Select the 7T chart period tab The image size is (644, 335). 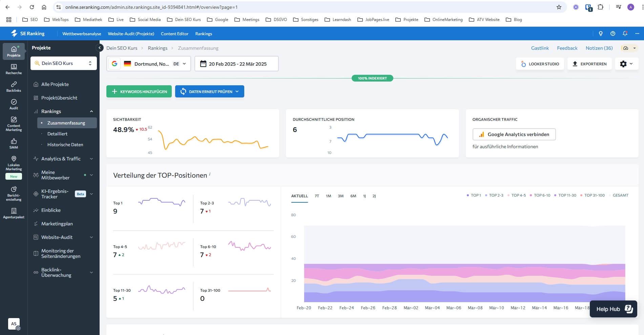point(317,196)
